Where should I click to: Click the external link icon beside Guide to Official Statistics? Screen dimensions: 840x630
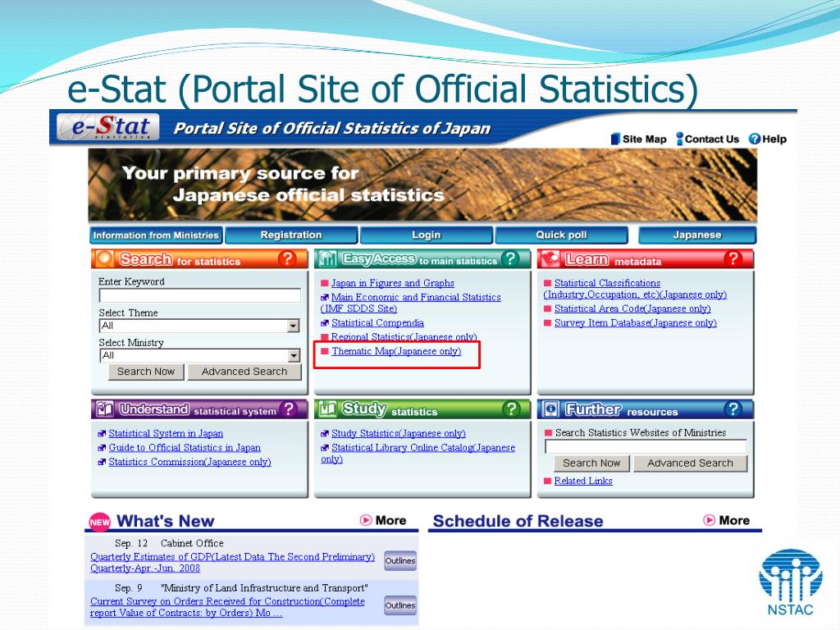[x=102, y=448]
